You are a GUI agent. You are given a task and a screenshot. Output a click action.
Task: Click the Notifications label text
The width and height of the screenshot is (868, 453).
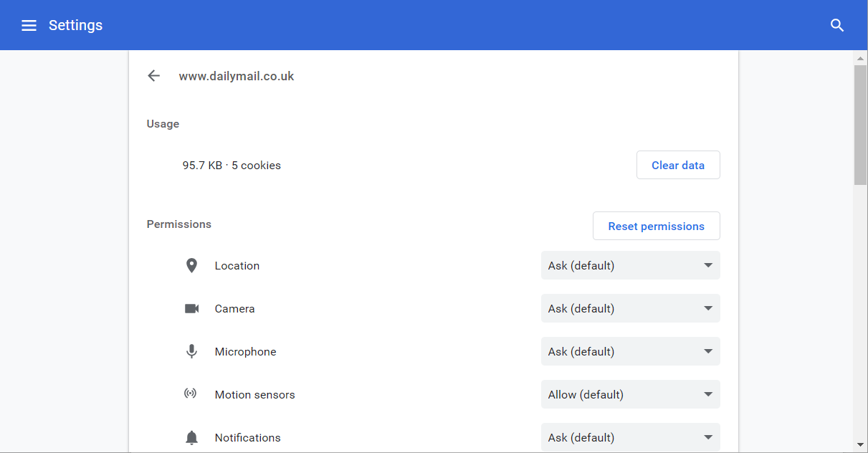tap(247, 438)
